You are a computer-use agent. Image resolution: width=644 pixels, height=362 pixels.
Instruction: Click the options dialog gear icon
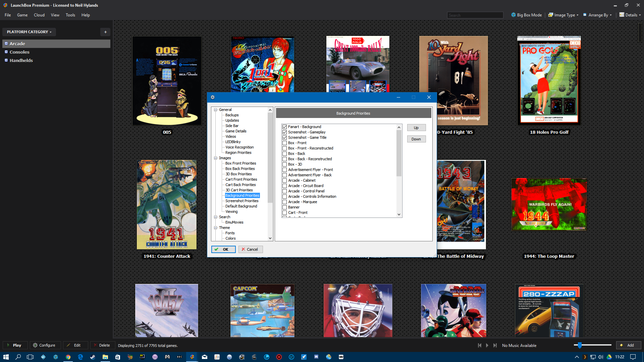click(213, 97)
